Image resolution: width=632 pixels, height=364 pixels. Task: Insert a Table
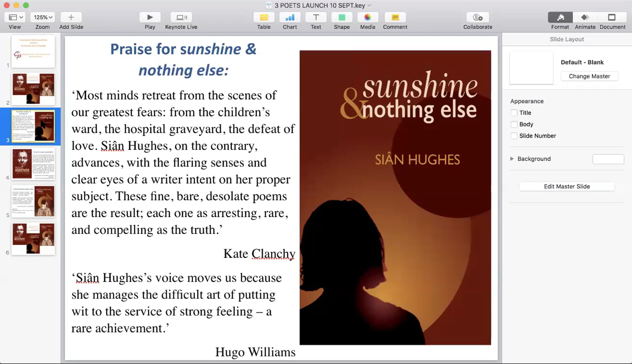[264, 17]
